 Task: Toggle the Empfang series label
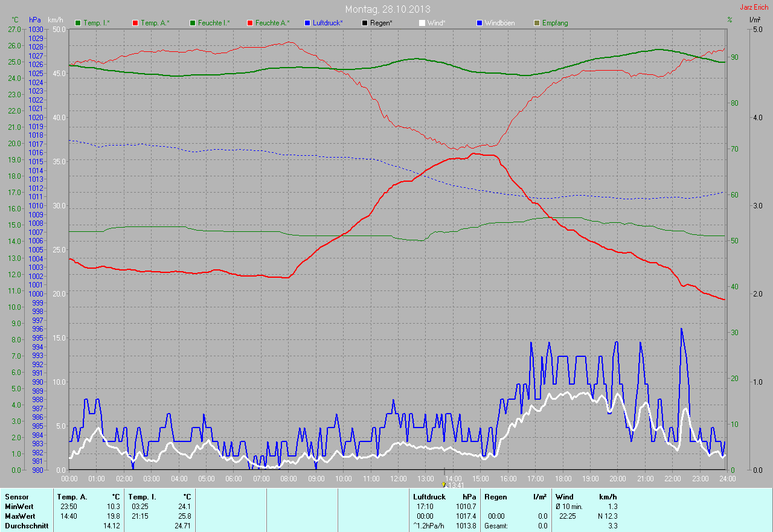coord(555,23)
